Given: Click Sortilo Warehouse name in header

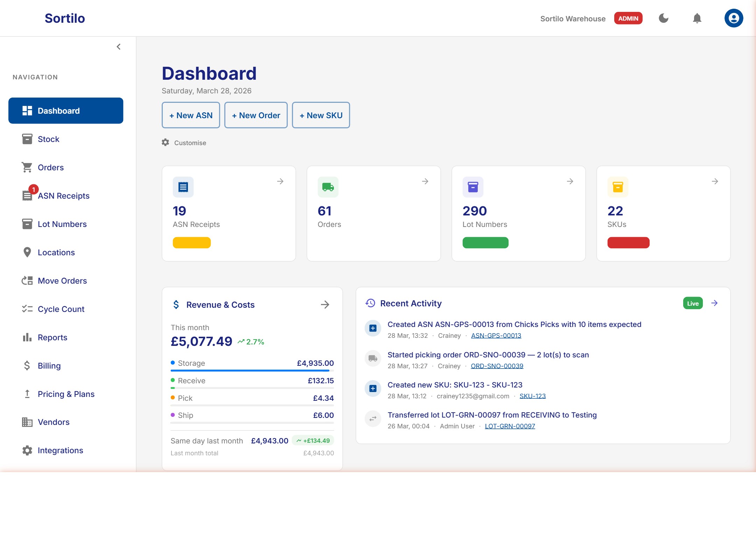Looking at the screenshot, I should 573,19.
